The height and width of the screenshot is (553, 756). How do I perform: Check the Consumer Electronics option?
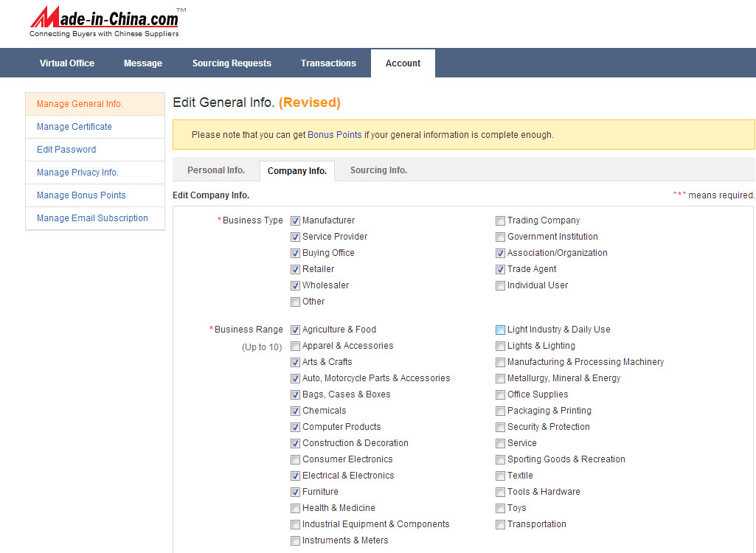296,459
